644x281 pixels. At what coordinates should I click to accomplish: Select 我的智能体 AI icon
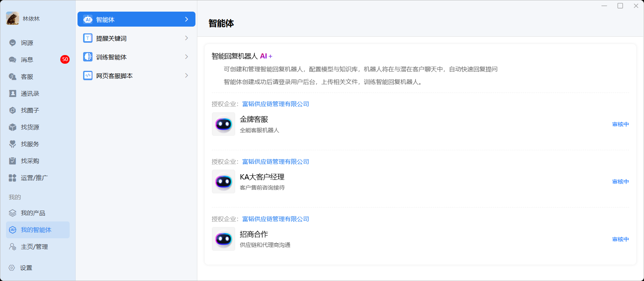(13, 230)
